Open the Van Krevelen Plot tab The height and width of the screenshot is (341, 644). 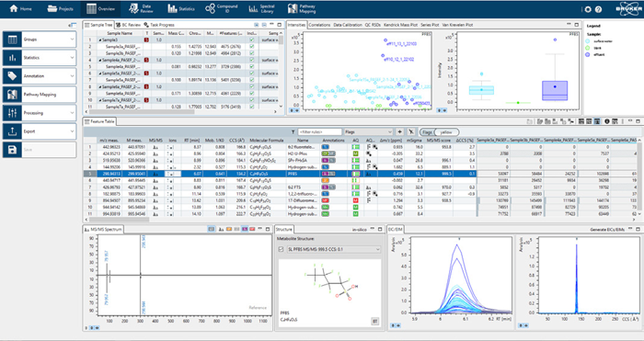pos(457,25)
